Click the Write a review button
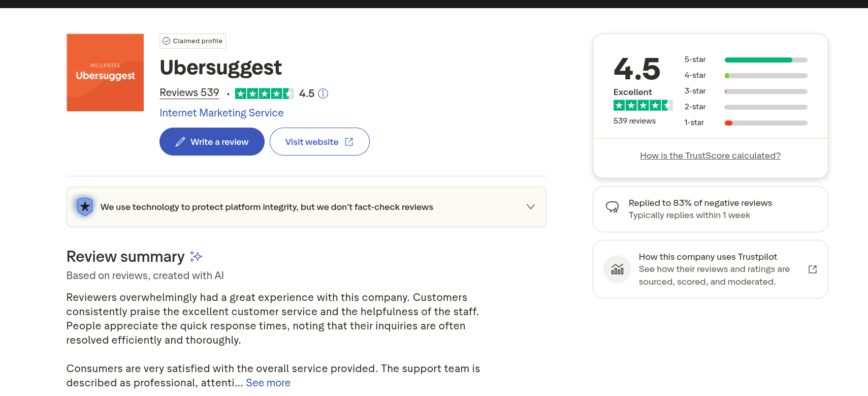The image size is (868, 396). (x=212, y=142)
